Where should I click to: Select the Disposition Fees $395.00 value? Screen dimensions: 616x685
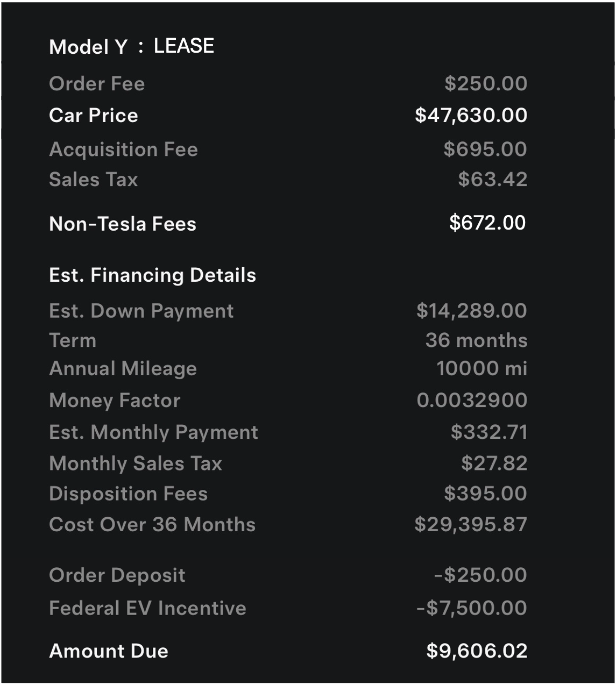click(x=485, y=494)
